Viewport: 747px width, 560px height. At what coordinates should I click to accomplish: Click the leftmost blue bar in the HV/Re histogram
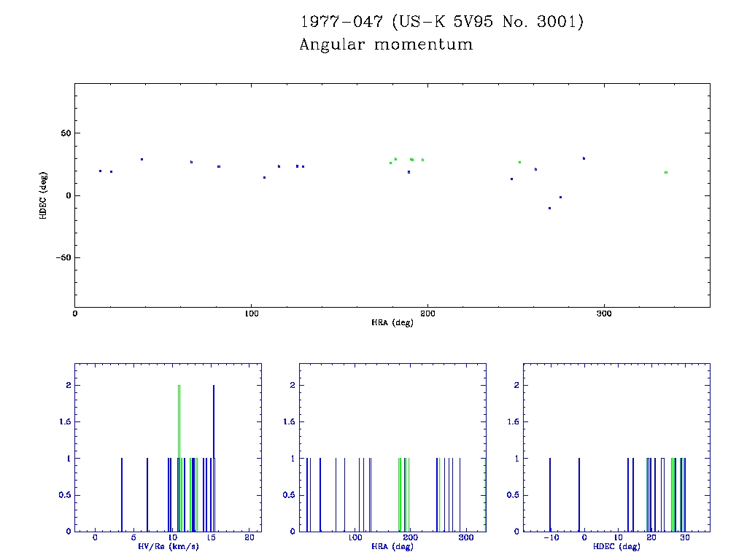(x=122, y=494)
